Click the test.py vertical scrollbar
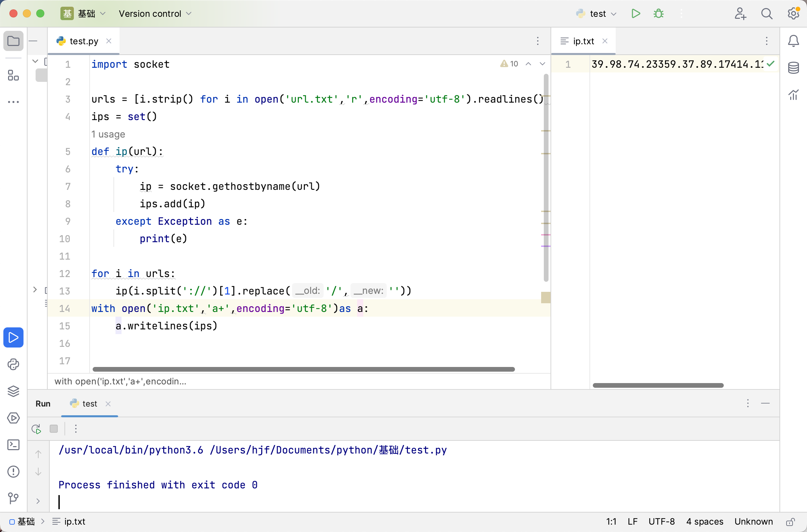This screenshot has width=807, height=532. click(546, 177)
